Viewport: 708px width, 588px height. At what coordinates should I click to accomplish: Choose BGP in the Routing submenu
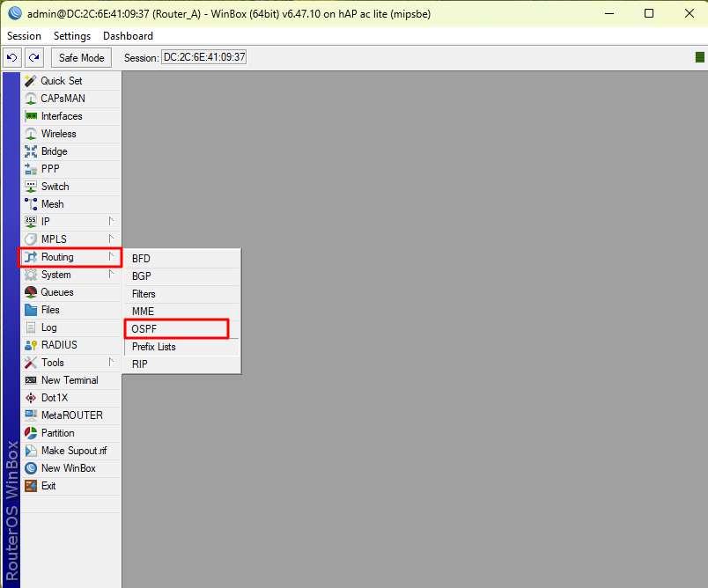tap(142, 276)
